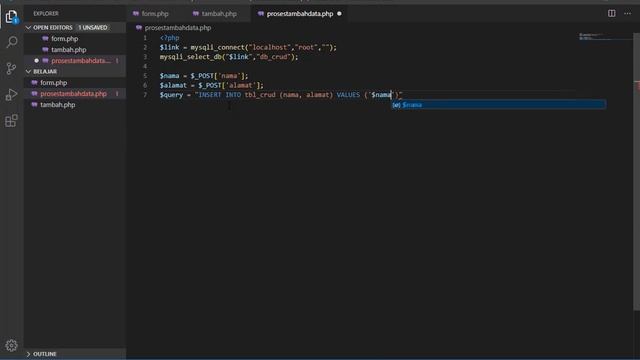Click the "db_crud" string in line 3
The image size is (640, 360).
coord(273,57)
